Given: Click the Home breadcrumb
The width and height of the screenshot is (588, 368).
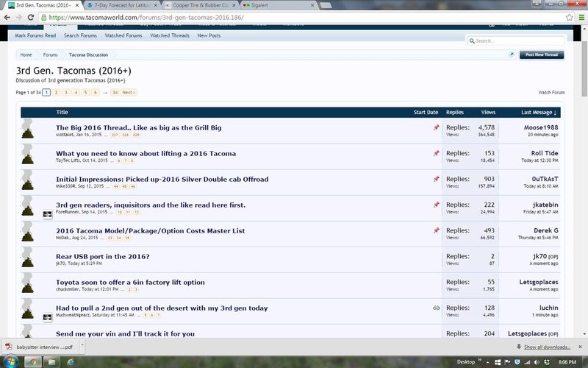Looking at the screenshot, I should coord(26,54).
